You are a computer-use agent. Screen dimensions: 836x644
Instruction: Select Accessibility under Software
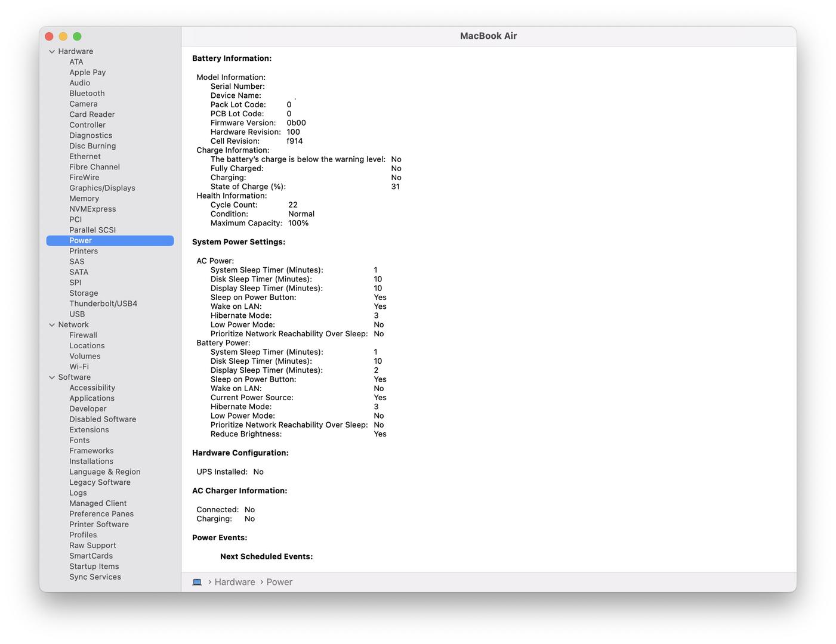click(x=92, y=388)
